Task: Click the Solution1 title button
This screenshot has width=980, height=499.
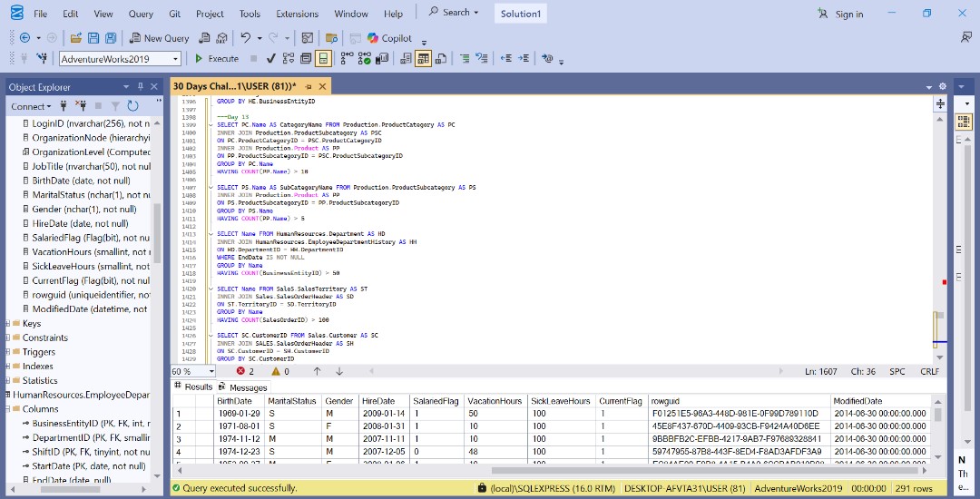Action: click(x=521, y=14)
